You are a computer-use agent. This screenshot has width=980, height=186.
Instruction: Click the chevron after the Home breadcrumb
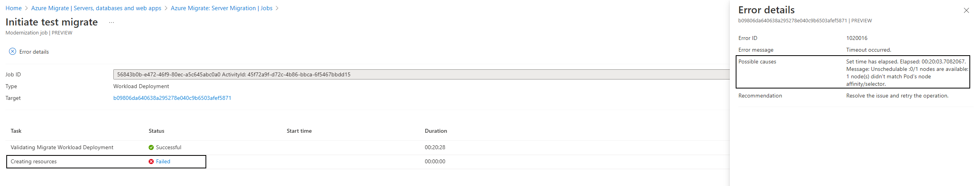coord(27,8)
